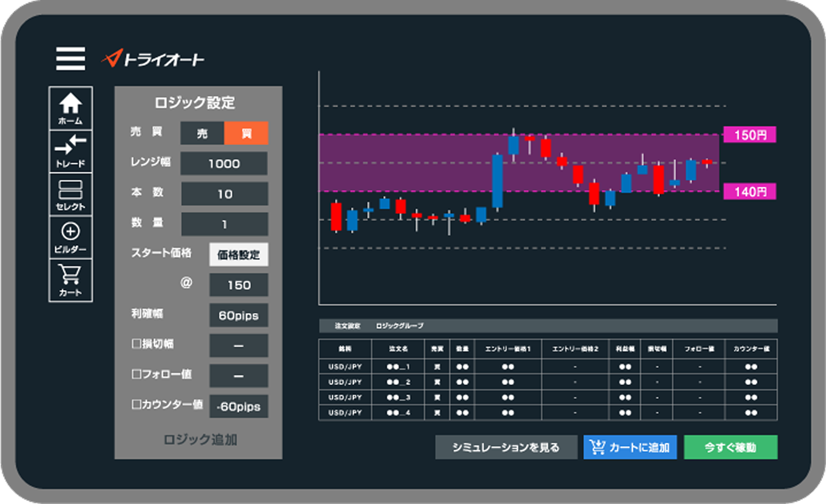Click the レンジ幅 input field showing 1000
826x504 pixels.
pos(224,163)
